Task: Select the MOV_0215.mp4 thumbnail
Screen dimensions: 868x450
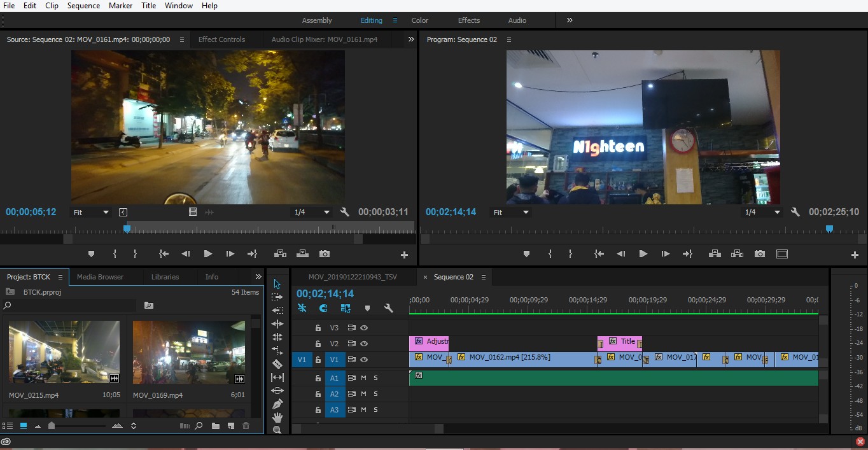Action: coord(64,352)
